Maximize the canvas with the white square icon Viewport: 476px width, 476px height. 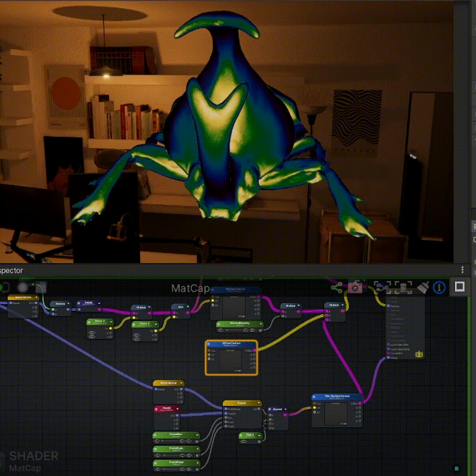pos(459,287)
